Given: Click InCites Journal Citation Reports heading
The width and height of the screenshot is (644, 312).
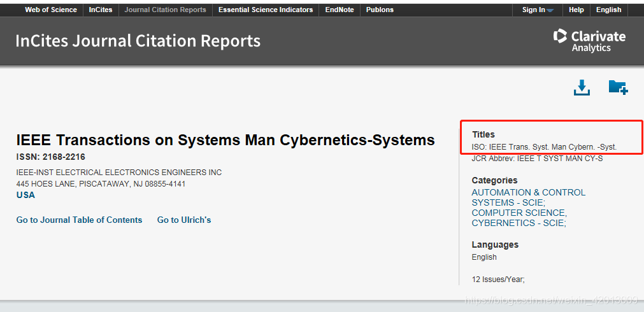Looking at the screenshot, I should tap(138, 41).
